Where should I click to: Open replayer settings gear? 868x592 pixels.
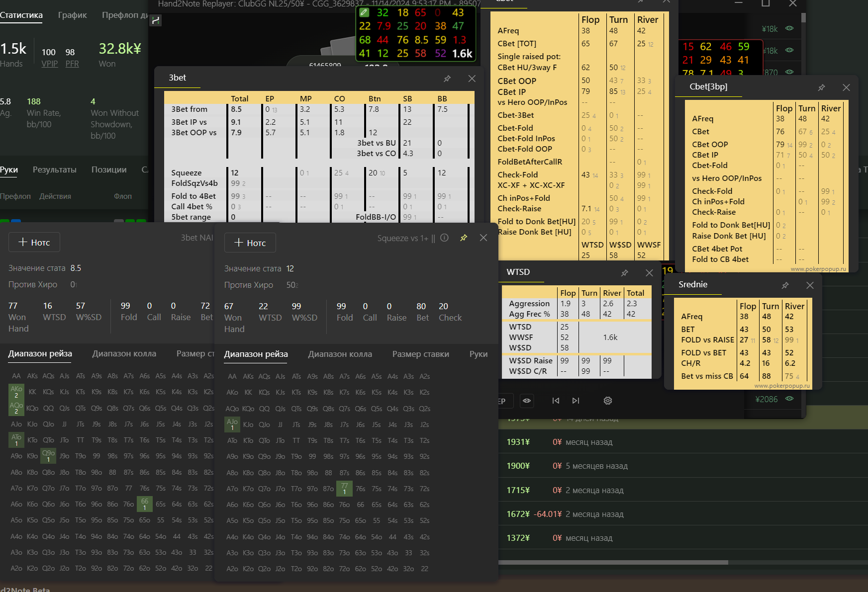click(x=608, y=401)
